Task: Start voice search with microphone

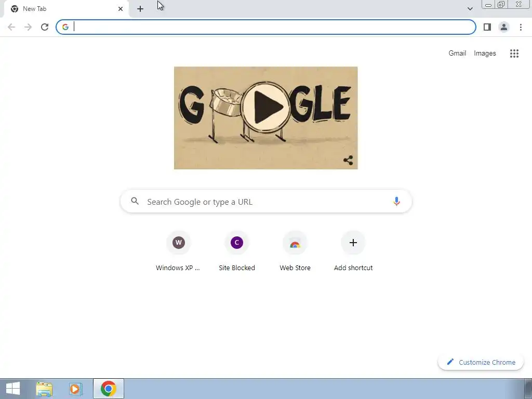Action: click(396, 201)
